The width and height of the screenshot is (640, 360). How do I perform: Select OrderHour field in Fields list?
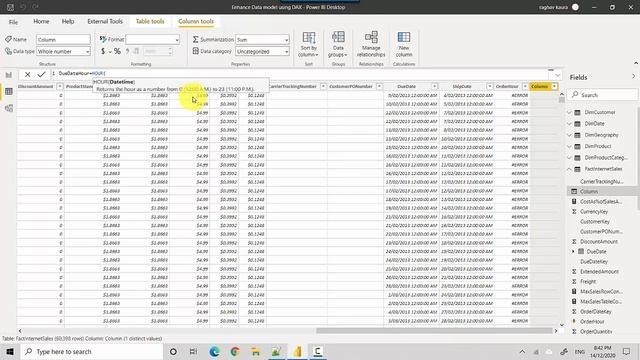tap(592, 322)
